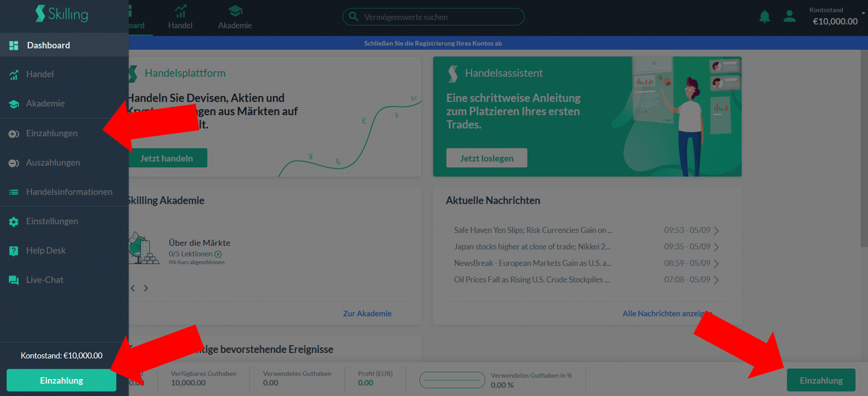Open Help Desk question mark icon
The height and width of the screenshot is (396, 868).
click(x=14, y=251)
